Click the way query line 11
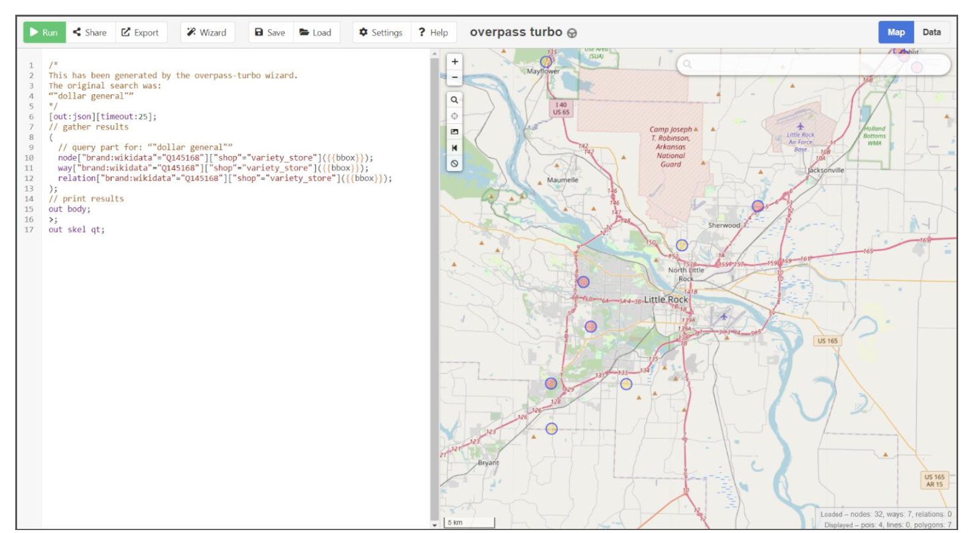The image size is (980, 533). click(213, 168)
